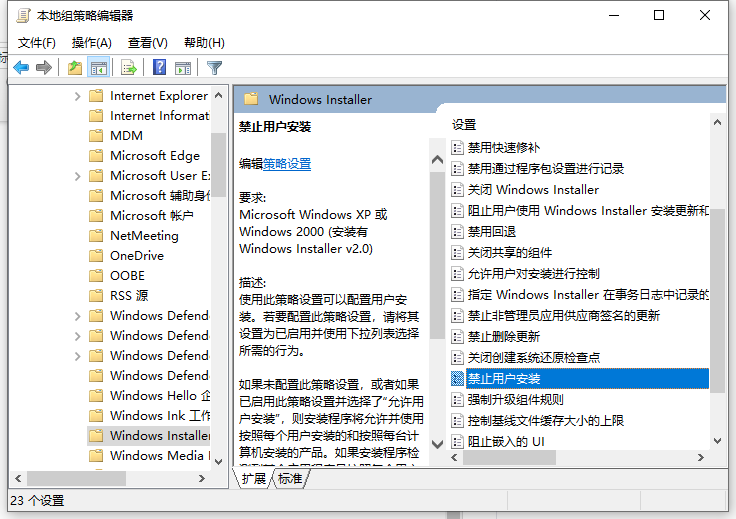Click the 设置 column header
Screen dimensions: 736x519
pyautogui.click(x=464, y=125)
